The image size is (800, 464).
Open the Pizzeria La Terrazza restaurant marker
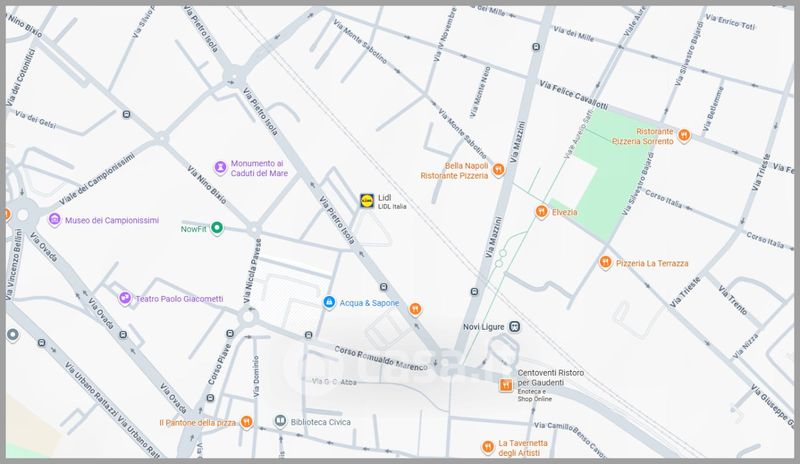tap(605, 262)
